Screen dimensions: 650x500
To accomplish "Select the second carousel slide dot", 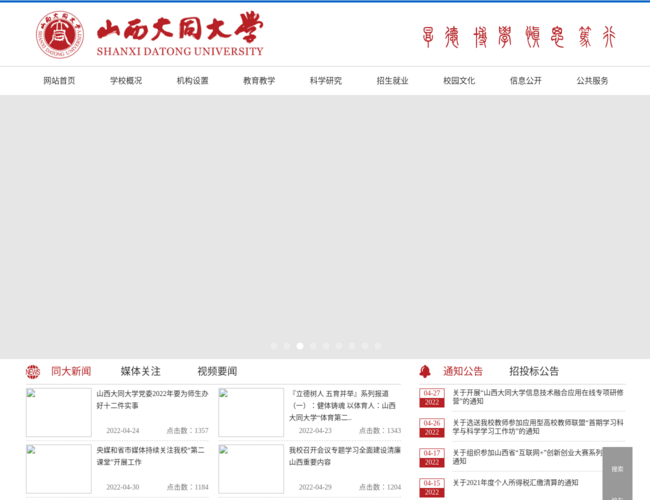I will pyautogui.click(x=287, y=346).
